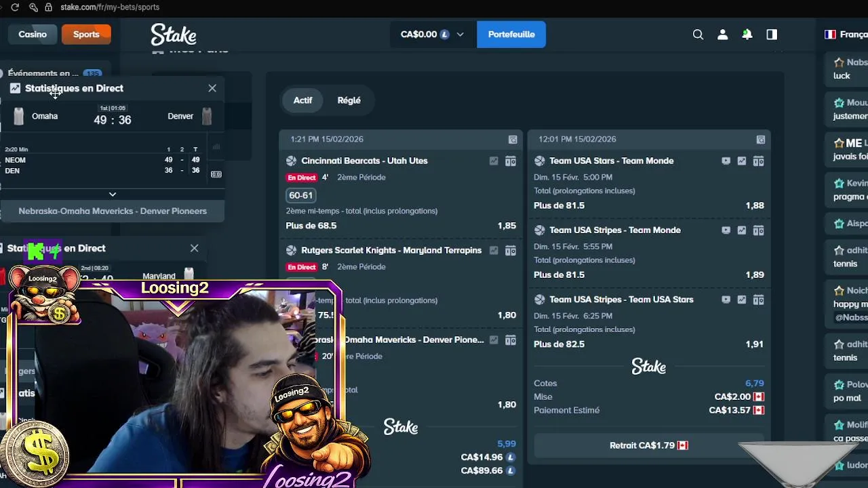The width and height of the screenshot is (868, 488).
Task: Open scoreboard icon for Team USA Stripes - Team USA Stars
Action: [x=759, y=300]
